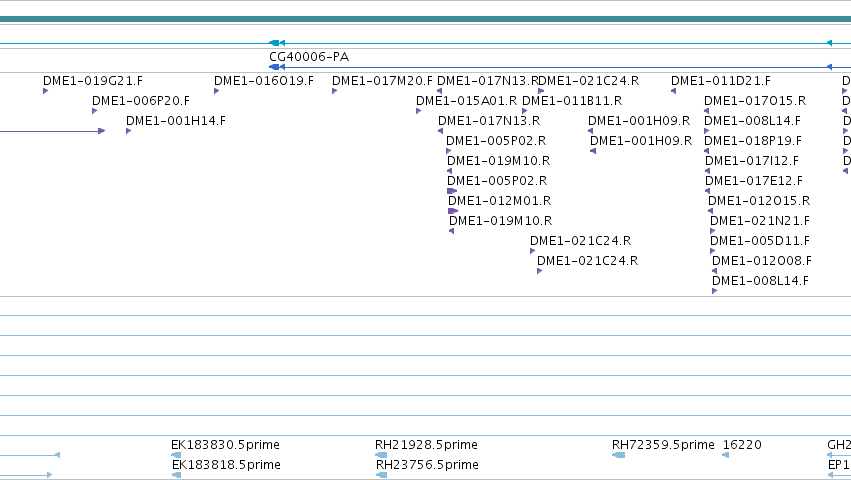The width and height of the screenshot is (851, 480).
Task: Select the DME1-015A01.R label
Action: coord(466,100)
